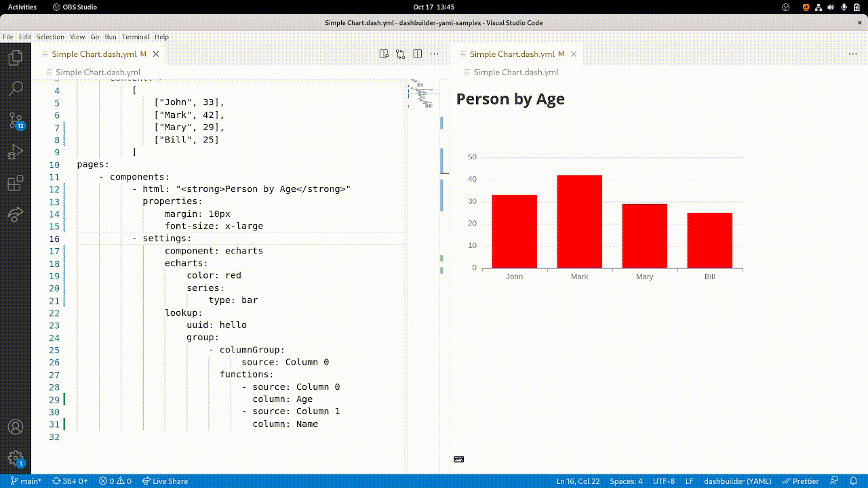Close the left Simple Chart.dash.yml tab

click(x=156, y=54)
